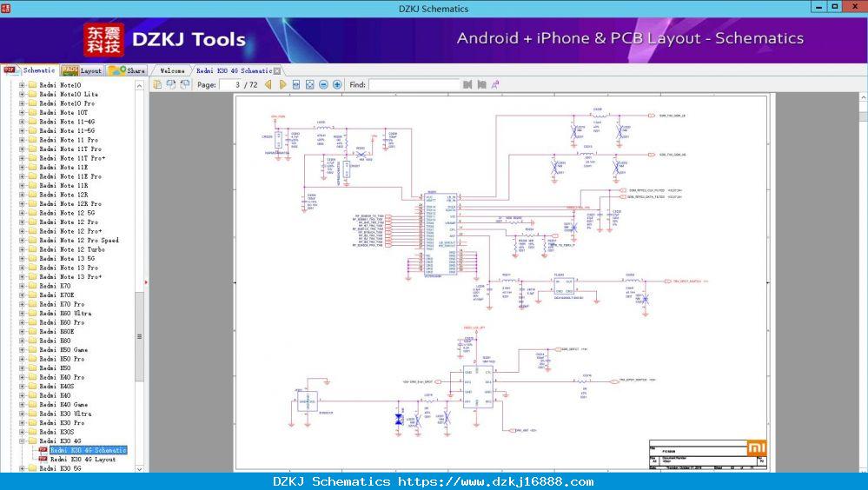Select Redmi Note 11 Pro entry
The height and width of the screenshot is (490, 868).
pyautogui.click(x=69, y=140)
